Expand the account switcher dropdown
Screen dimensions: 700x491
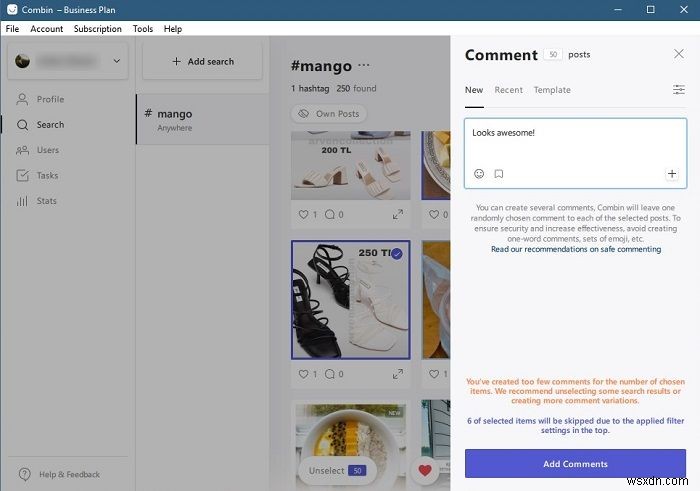point(117,61)
